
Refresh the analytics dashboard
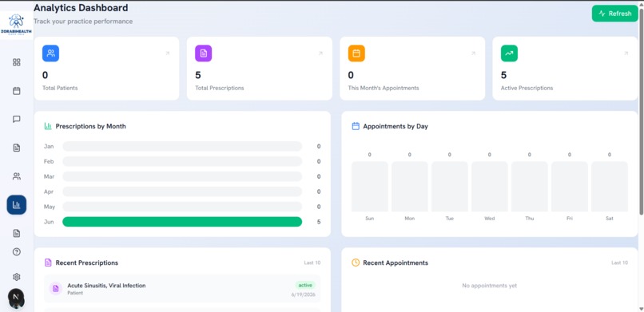click(x=615, y=14)
